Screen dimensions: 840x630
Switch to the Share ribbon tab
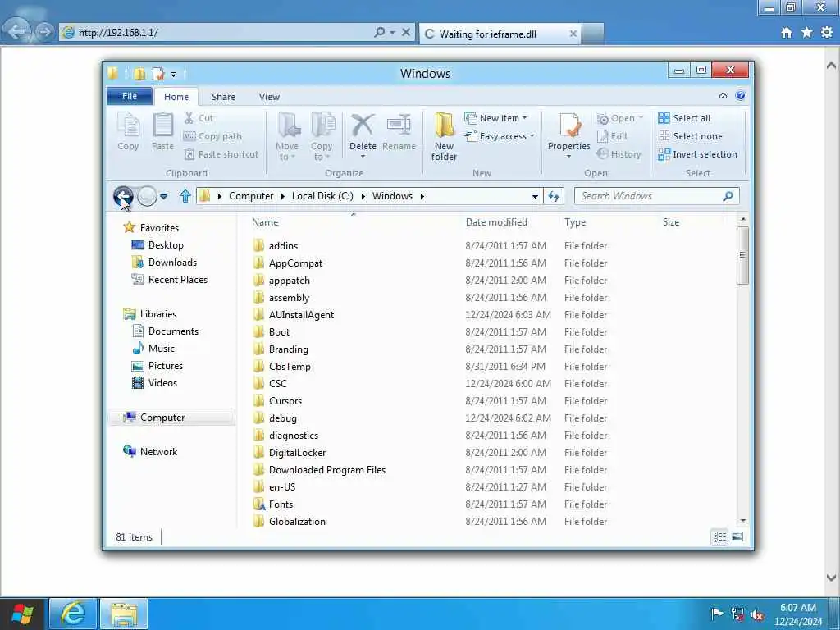223,97
